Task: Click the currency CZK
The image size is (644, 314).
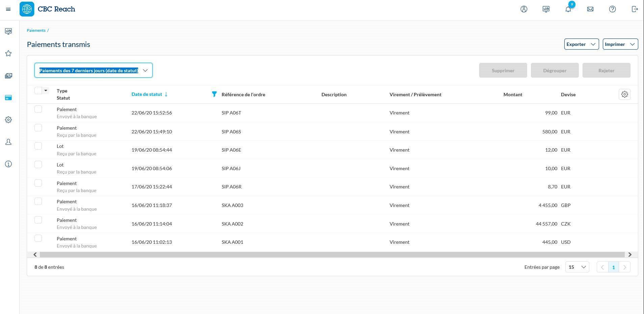Action: click(x=566, y=224)
